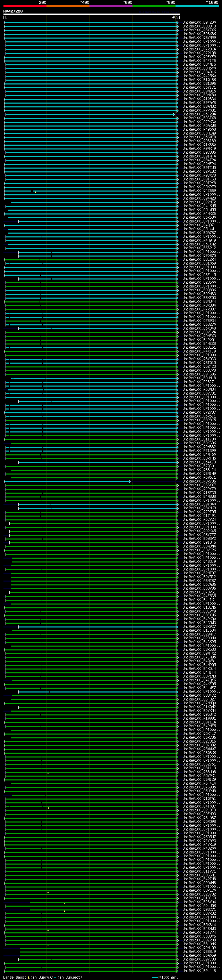Select hit label UniRef100_B7UVG1

point(199,592)
